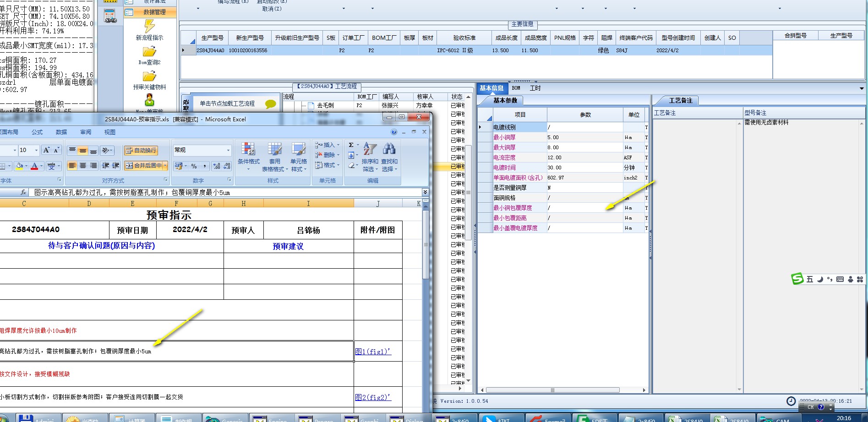Screen dimensions: 868x422
Task: Switch to the 审阅 ribbon tab
Action: (x=86, y=132)
